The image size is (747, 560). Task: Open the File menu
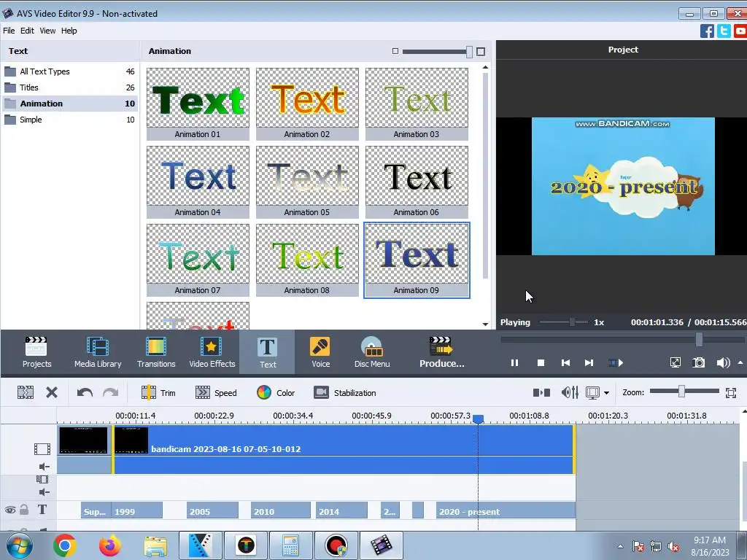pyautogui.click(x=9, y=31)
